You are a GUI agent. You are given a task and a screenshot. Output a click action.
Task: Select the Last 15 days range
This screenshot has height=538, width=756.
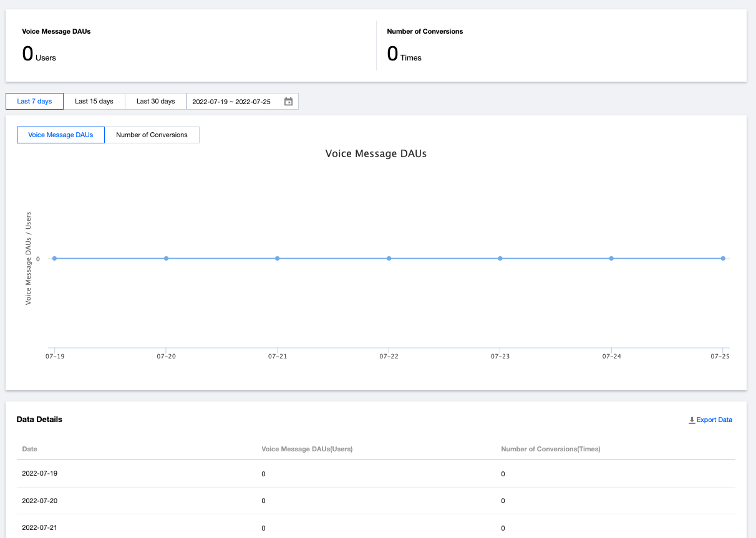94,101
